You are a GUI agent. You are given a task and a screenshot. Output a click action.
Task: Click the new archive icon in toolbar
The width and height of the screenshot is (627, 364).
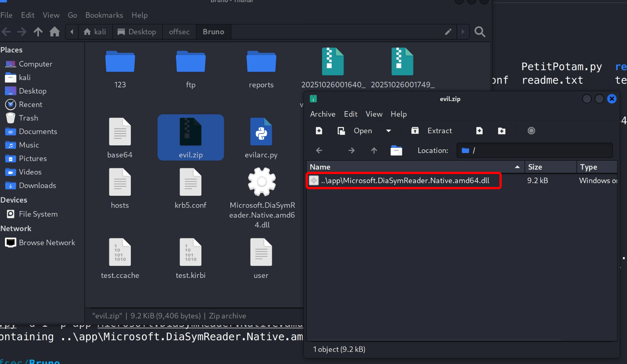[x=319, y=131]
